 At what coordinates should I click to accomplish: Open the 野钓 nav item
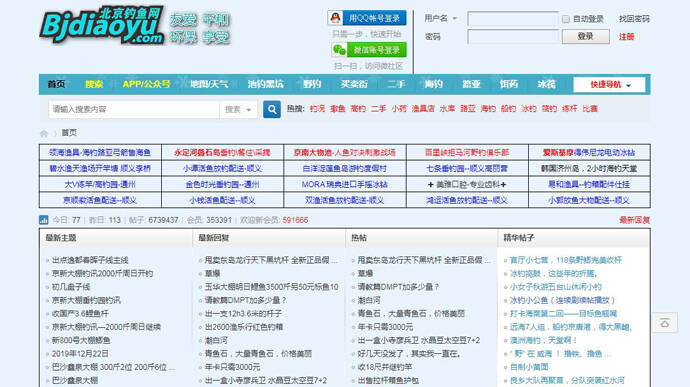point(312,84)
